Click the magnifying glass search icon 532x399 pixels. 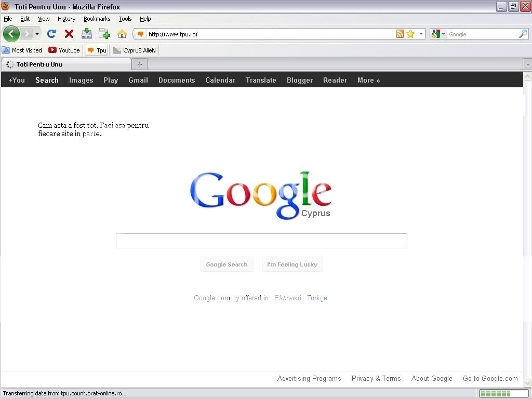[x=523, y=34]
